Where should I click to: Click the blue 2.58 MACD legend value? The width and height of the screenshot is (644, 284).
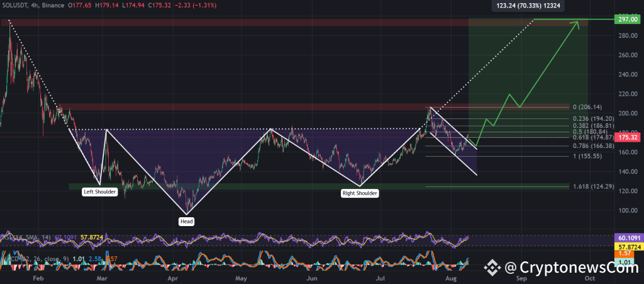click(x=95, y=259)
